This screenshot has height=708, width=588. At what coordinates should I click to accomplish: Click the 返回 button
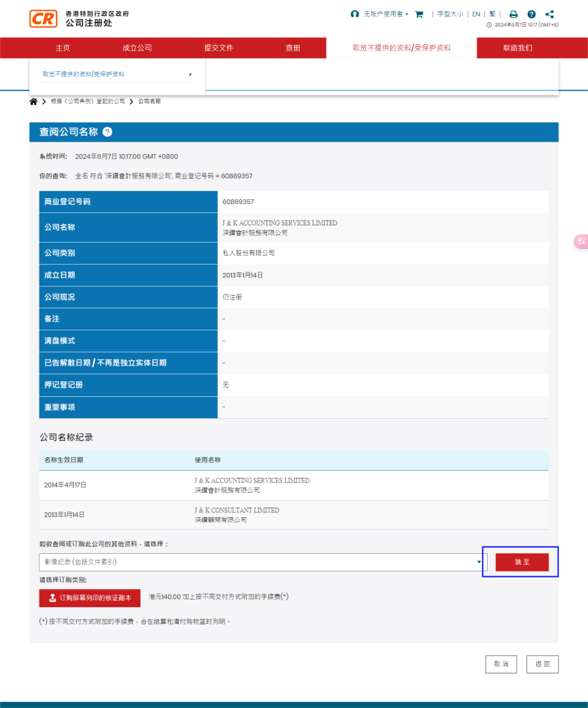coord(542,664)
